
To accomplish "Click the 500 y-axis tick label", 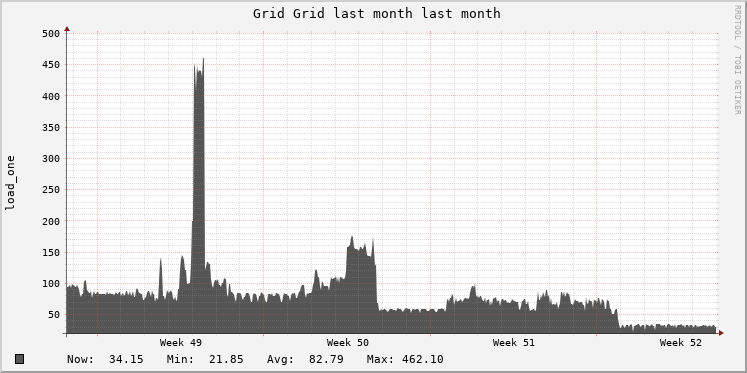I will pos(51,34).
